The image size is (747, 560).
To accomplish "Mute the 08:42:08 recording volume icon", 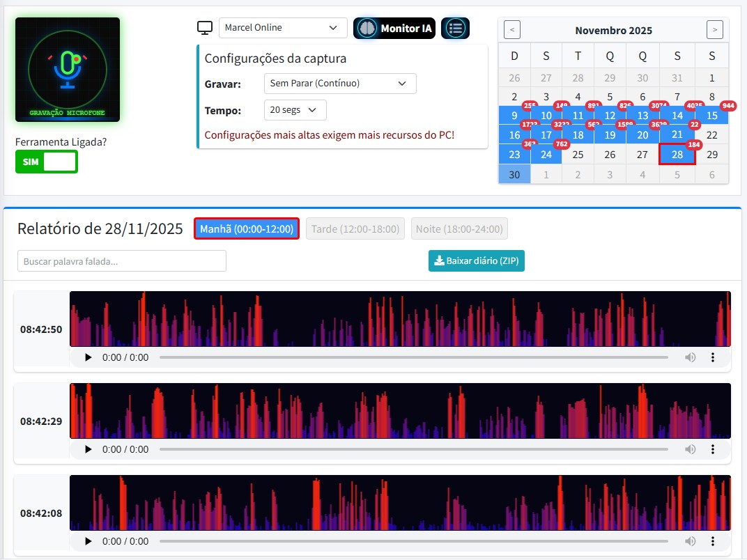I will pos(690,541).
